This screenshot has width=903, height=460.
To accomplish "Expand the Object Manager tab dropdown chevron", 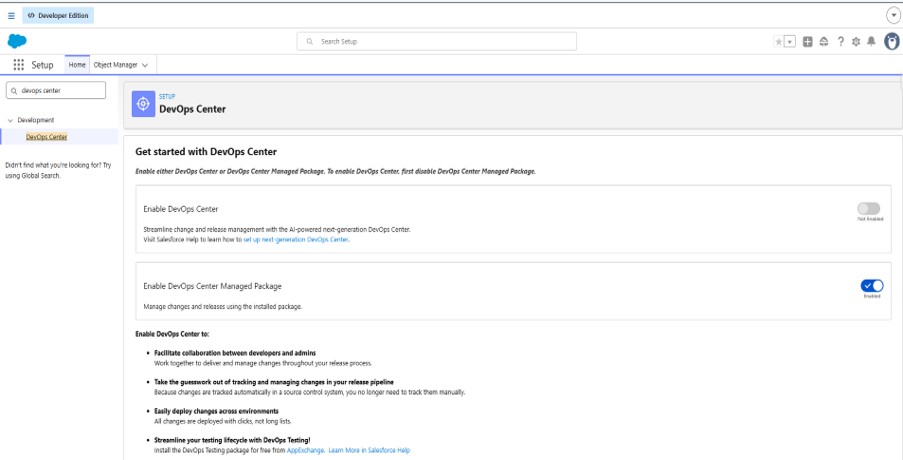I will tap(145, 66).
